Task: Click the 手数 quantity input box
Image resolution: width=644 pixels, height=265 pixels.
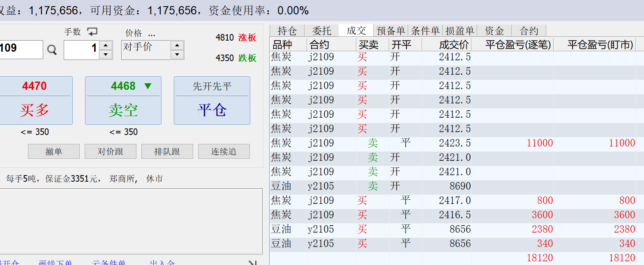Action: [81, 50]
